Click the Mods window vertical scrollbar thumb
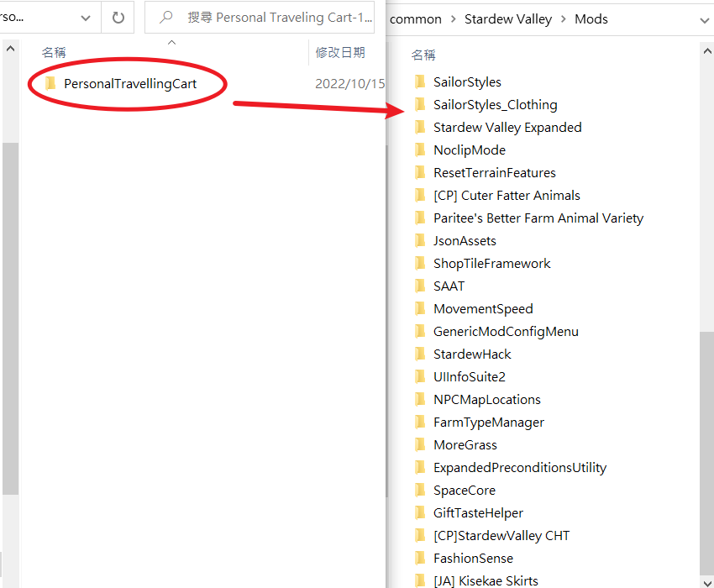 point(706,454)
